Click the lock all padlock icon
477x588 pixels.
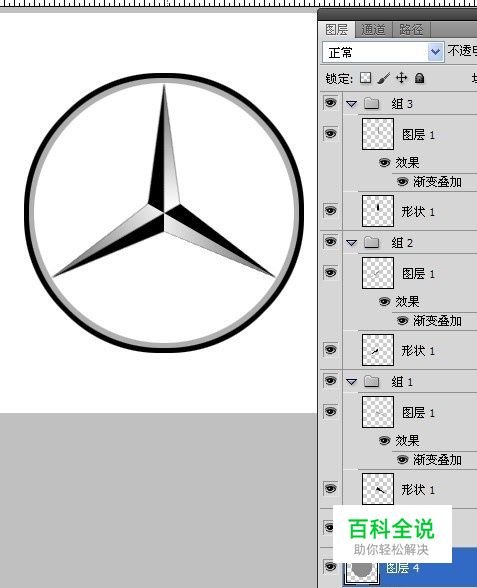click(x=419, y=78)
